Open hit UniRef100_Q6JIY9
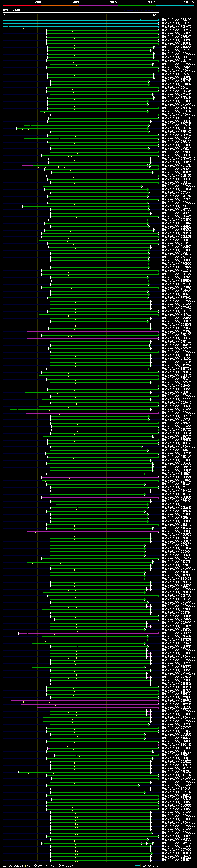The image size is (197, 868). coord(177,23)
